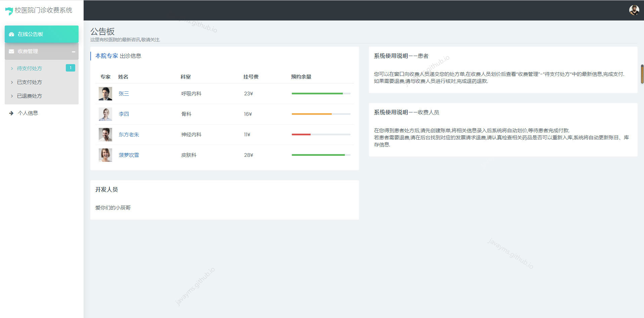Click the chevron beside 已退费处方
644x318 pixels.
tap(12, 96)
